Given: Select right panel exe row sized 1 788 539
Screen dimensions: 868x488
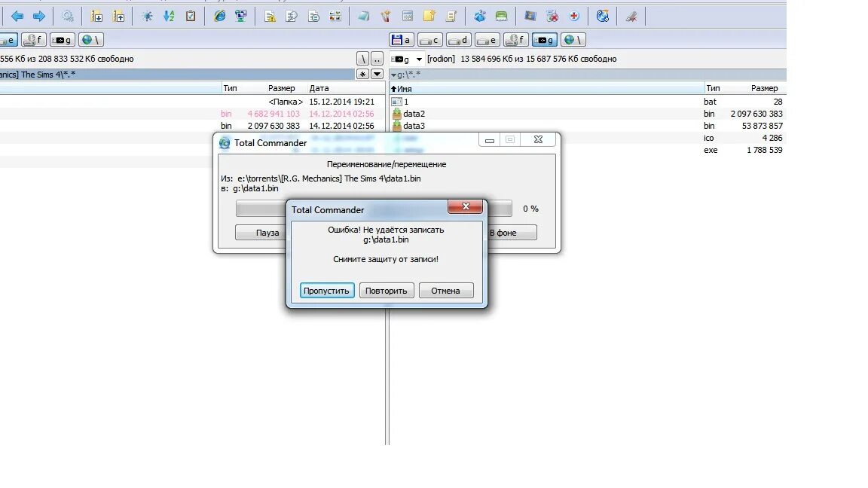Looking at the screenshot, I should point(588,150).
